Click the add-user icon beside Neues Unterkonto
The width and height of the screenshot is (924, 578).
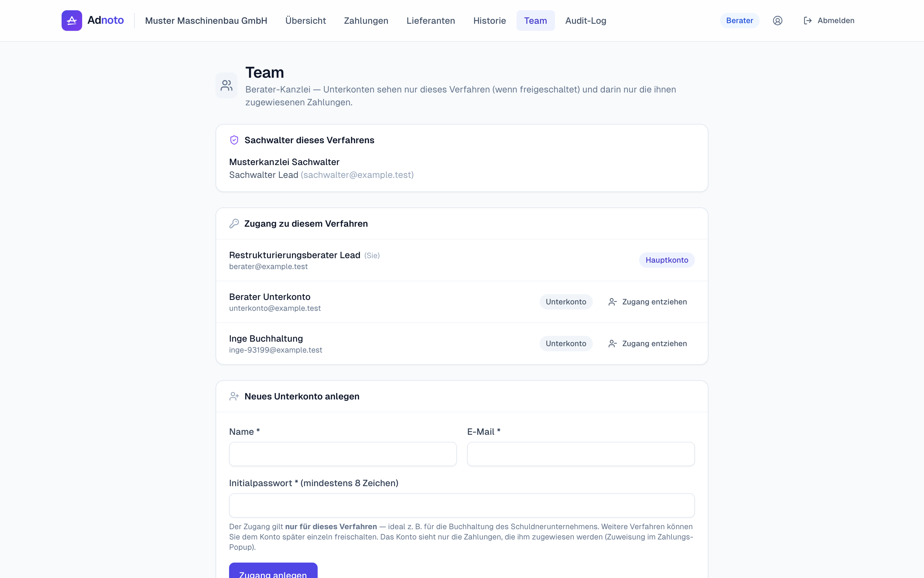[234, 397]
